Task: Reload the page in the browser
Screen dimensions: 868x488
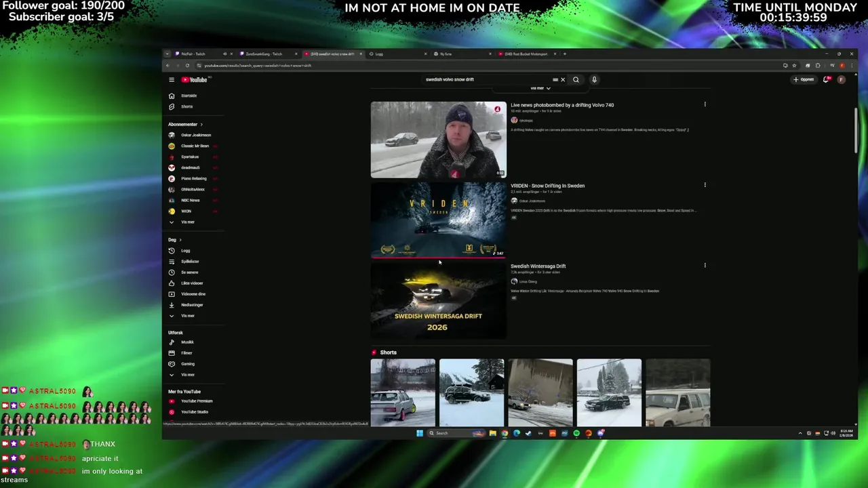Action: point(187,66)
